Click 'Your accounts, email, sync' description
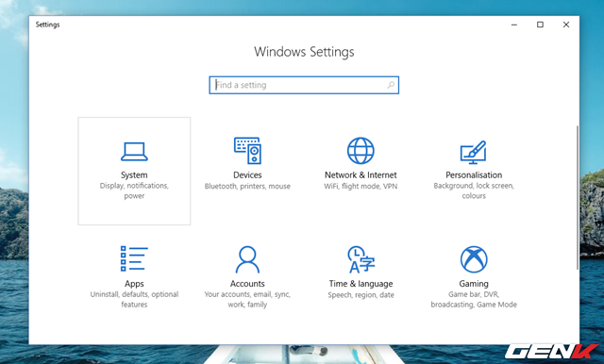This screenshot has height=364, width=604. click(247, 299)
